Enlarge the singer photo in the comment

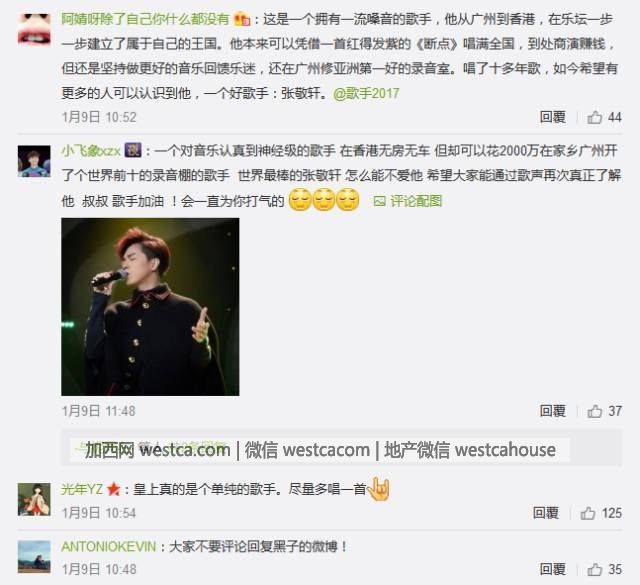tap(150, 307)
